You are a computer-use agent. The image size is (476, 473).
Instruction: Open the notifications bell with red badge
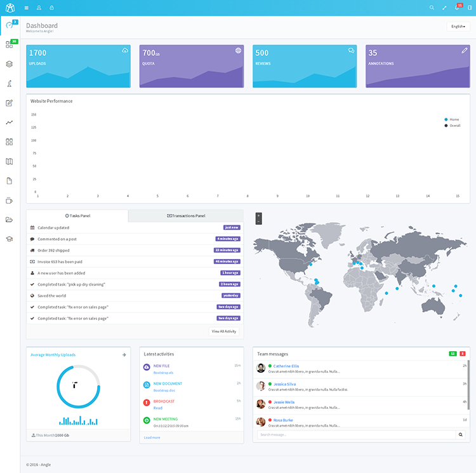point(458,7)
